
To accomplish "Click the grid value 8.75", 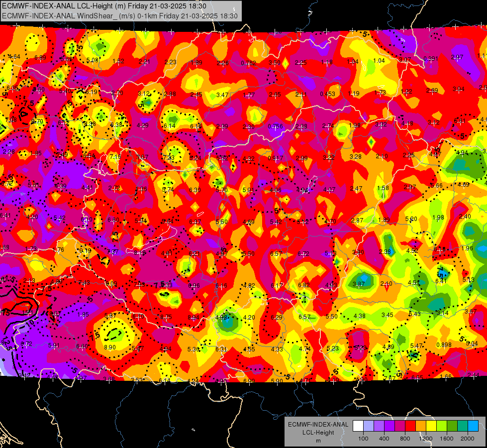I will (x=166, y=317).
